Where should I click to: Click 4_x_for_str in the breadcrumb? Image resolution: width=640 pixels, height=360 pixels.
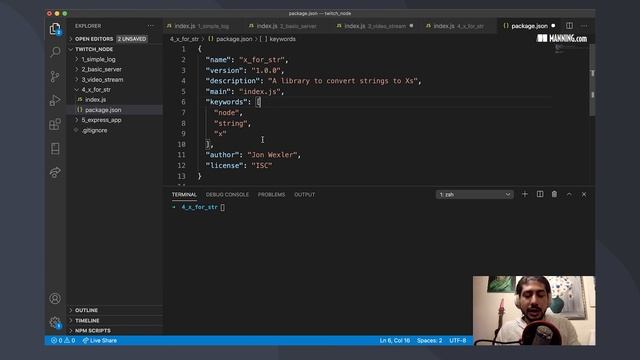tap(184, 39)
